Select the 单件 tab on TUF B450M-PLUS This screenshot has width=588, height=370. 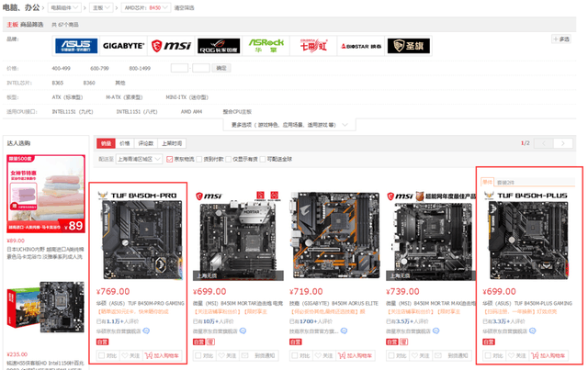coord(487,182)
